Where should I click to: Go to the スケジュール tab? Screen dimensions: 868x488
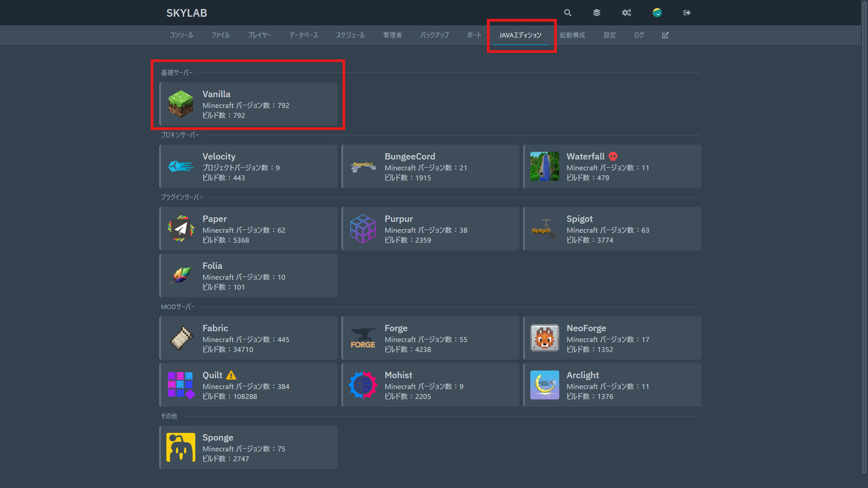350,35
